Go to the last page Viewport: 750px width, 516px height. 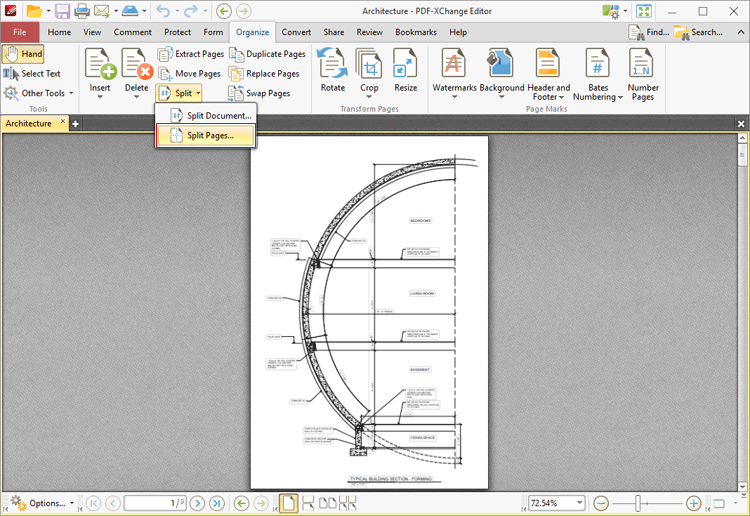[x=217, y=503]
